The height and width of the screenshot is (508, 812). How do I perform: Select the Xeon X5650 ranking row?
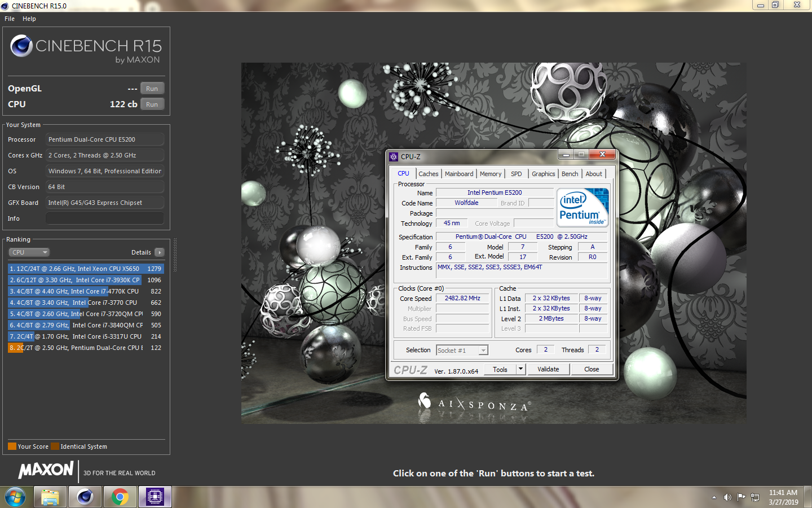(86, 269)
